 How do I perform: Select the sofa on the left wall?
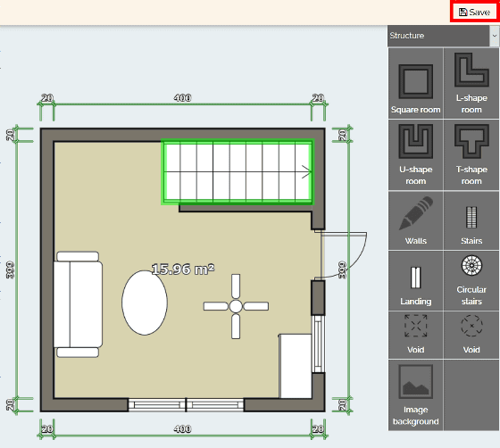pos(78,304)
